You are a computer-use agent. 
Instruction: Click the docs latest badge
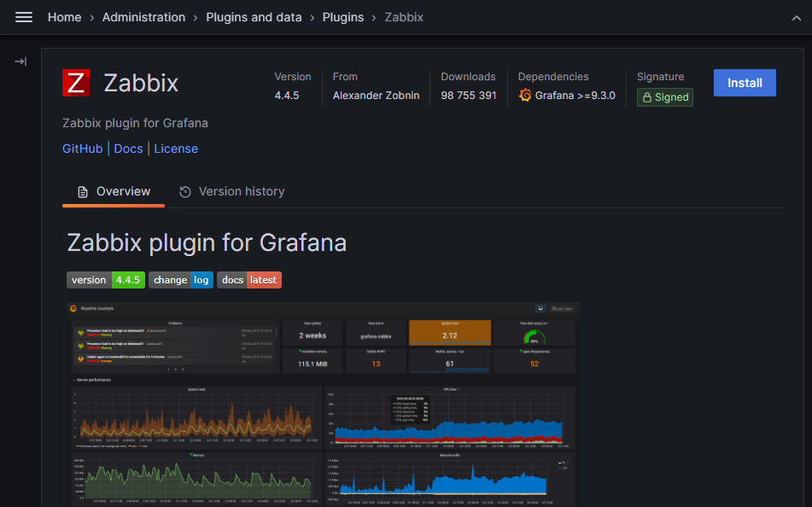point(248,280)
